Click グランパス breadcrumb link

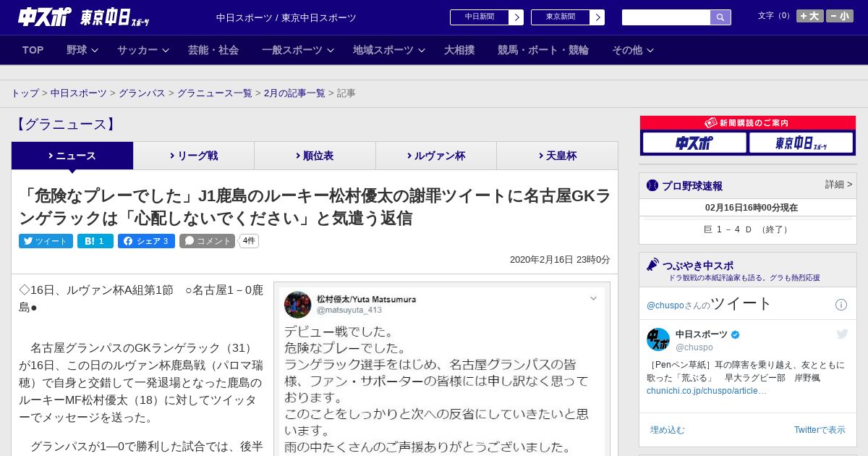click(x=142, y=93)
